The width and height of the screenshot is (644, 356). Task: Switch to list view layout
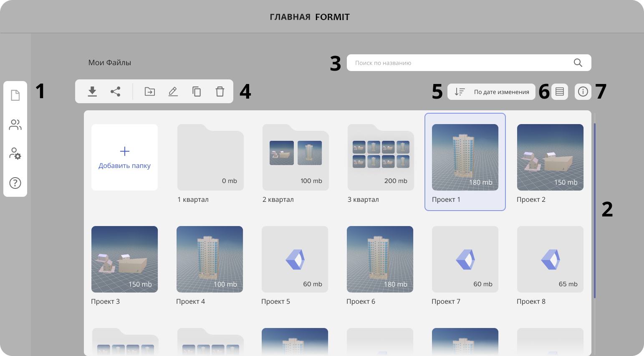point(560,92)
